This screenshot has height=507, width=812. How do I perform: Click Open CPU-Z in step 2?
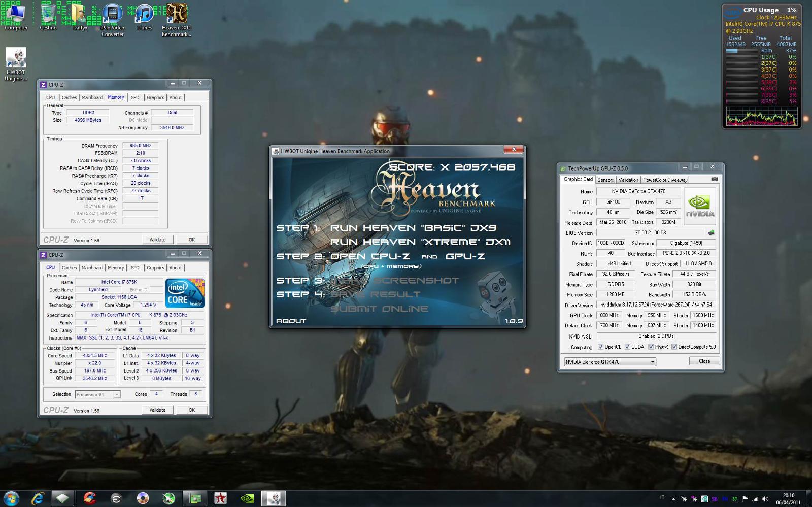pyautogui.click(x=370, y=256)
